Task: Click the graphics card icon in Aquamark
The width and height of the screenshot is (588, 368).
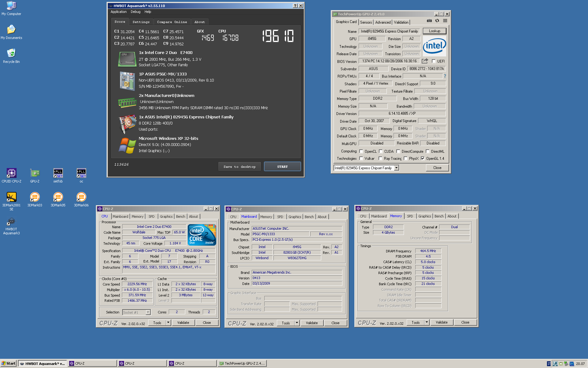Action: pyautogui.click(x=127, y=124)
